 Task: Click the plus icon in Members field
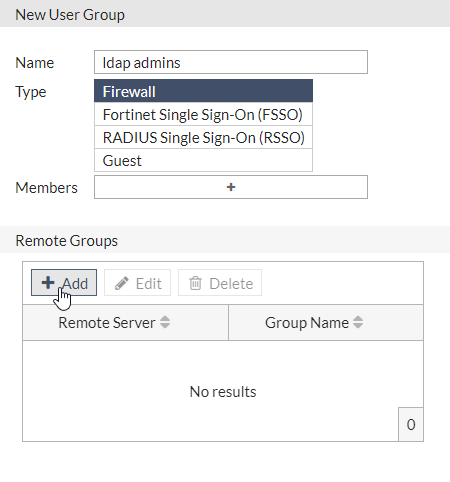point(231,187)
